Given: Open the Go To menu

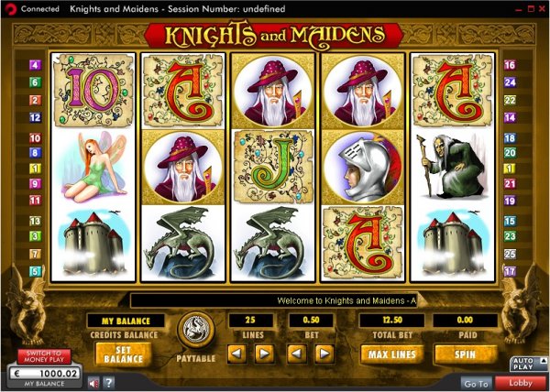Looking at the screenshot, I should point(476,384).
